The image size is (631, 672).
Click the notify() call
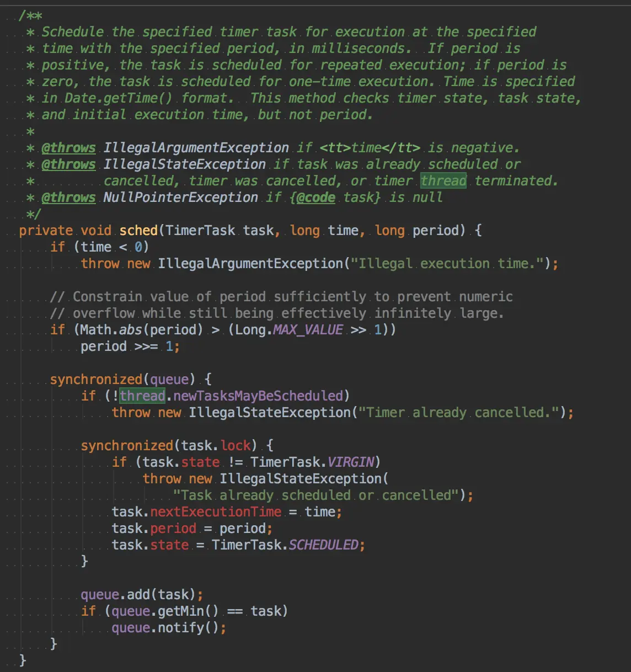pyautogui.click(x=188, y=627)
